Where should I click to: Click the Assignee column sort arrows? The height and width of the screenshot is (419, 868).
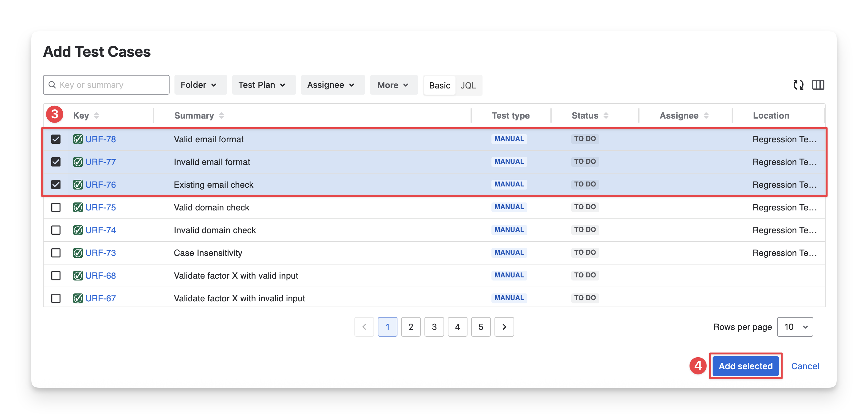tap(706, 116)
